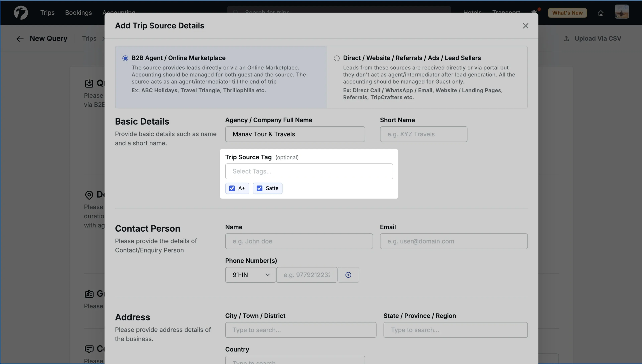Uncheck the Satte tag checkbox
The height and width of the screenshot is (364, 642).
(260, 188)
